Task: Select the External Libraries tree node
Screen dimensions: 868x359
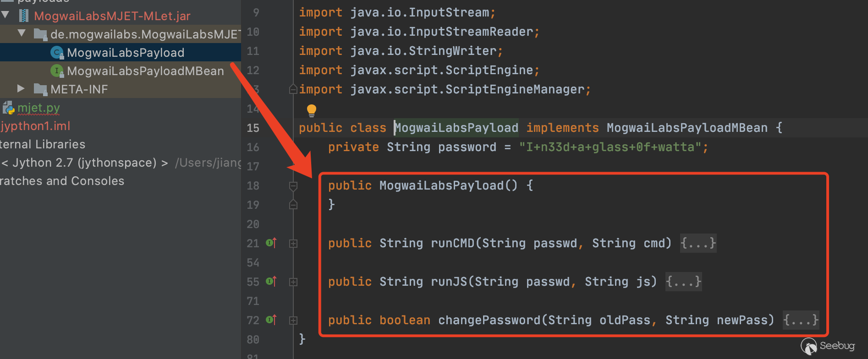Action: [43, 144]
